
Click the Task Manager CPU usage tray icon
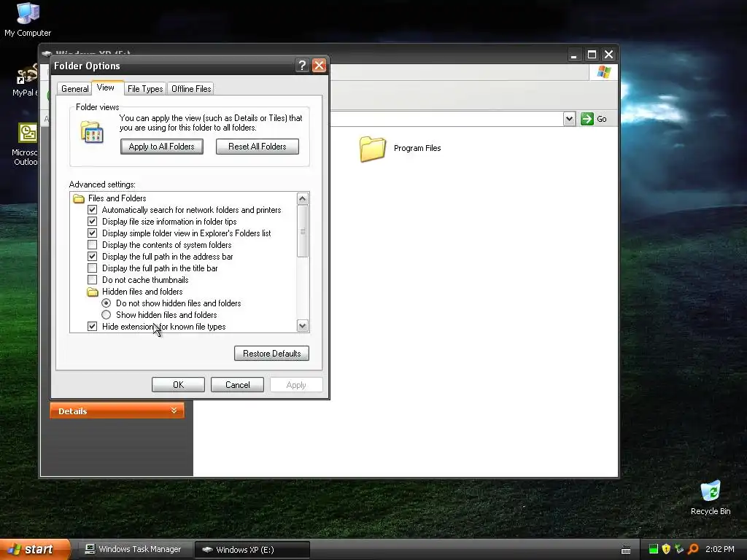click(653, 549)
